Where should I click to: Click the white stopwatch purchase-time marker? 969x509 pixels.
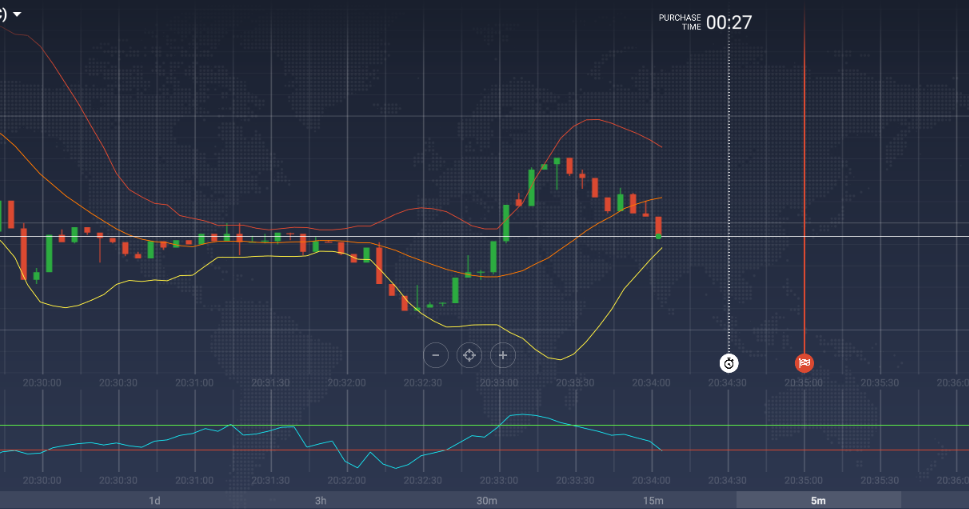(x=729, y=363)
